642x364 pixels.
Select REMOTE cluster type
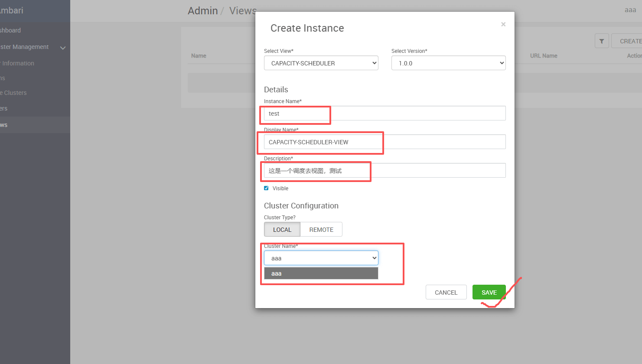click(321, 229)
